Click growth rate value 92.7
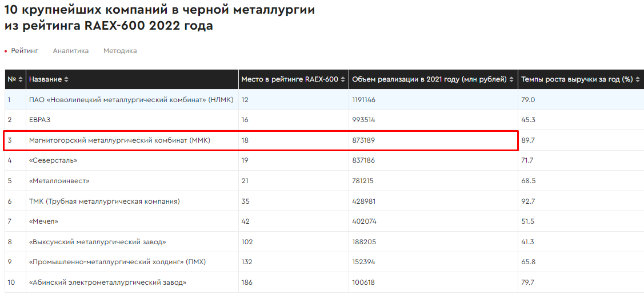Viewport: 644px width, 295px height. click(527, 201)
